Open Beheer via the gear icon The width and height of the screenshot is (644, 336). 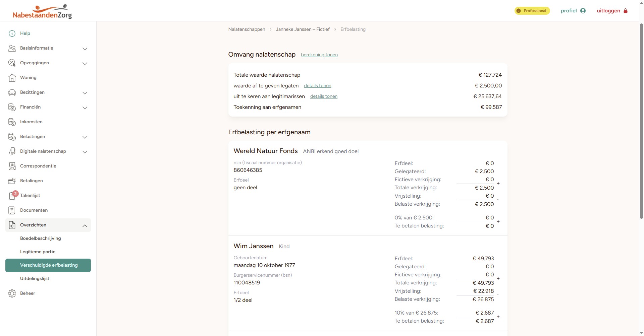pos(12,293)
